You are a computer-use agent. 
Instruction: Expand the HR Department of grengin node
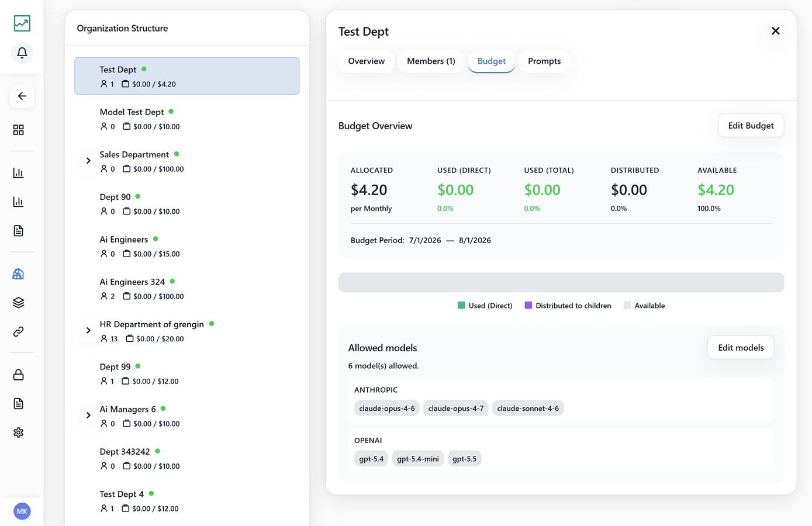(88, 331)
